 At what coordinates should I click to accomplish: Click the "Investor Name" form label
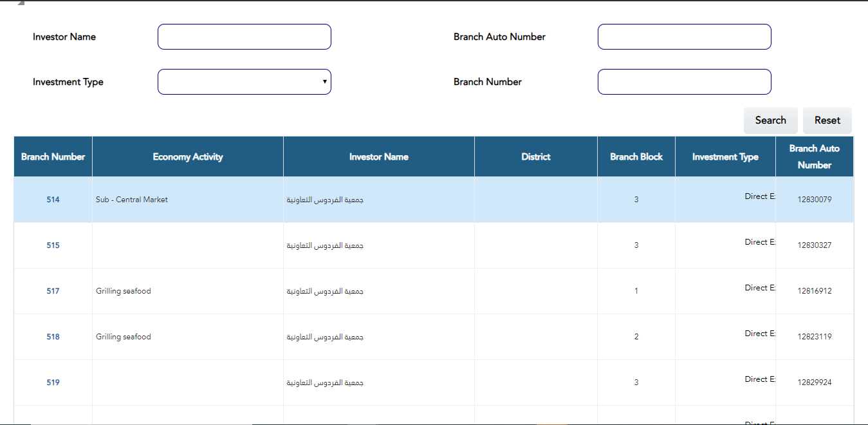[x=64, y=37]
